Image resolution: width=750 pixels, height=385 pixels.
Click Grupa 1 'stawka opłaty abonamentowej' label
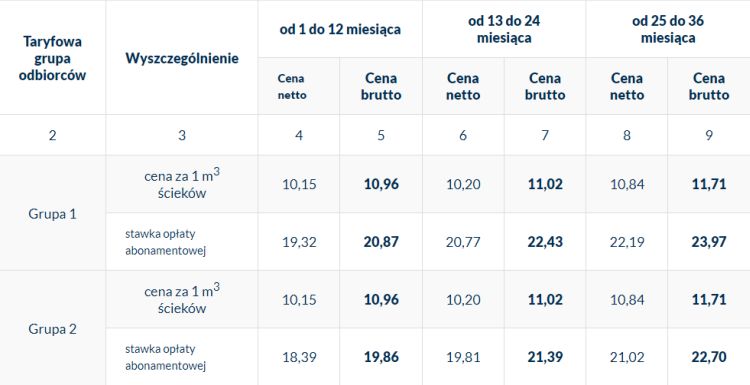click(165, 242)
